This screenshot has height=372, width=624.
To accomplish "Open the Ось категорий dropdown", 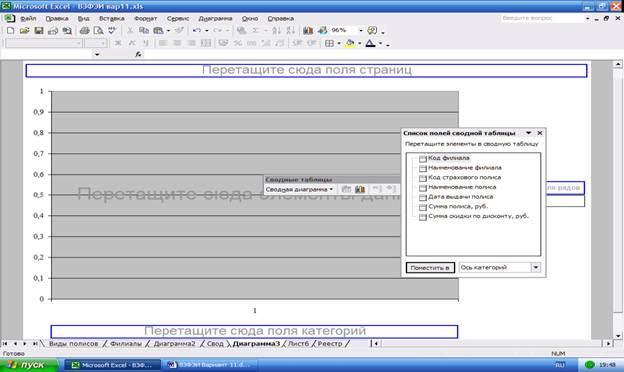I will 536,267.
